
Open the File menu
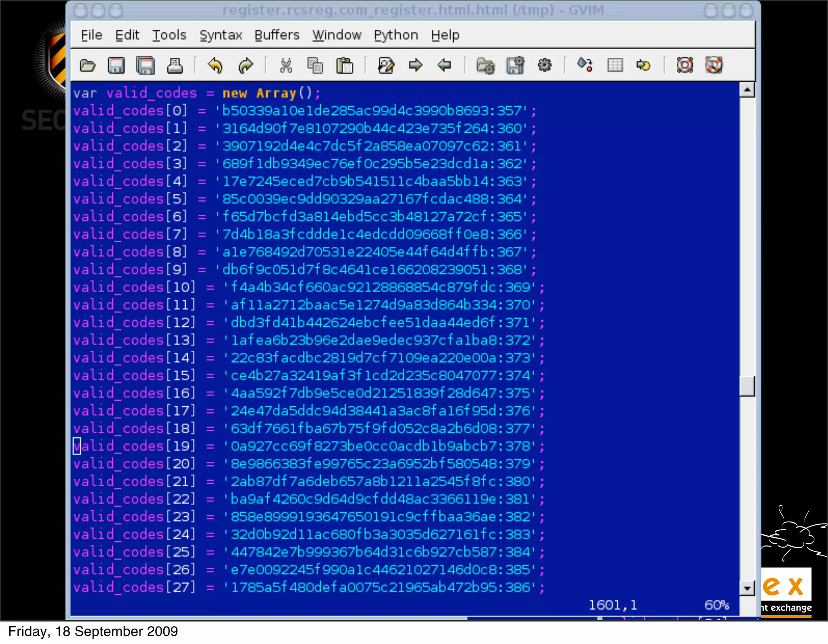pos(91,35)
